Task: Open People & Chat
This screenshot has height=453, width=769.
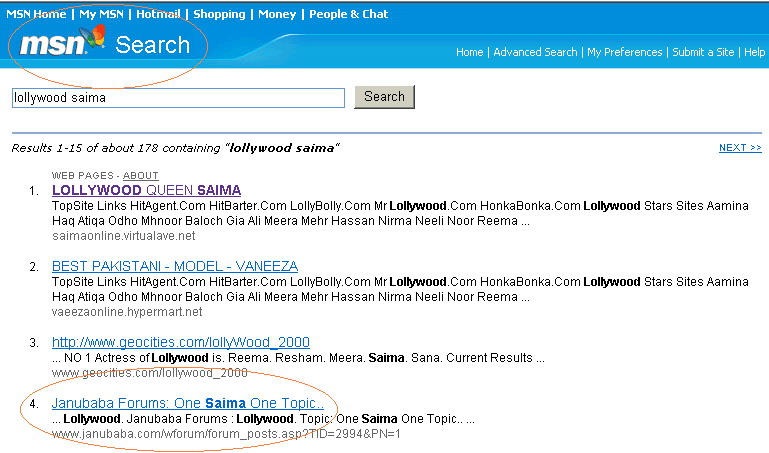Action: 348,14
